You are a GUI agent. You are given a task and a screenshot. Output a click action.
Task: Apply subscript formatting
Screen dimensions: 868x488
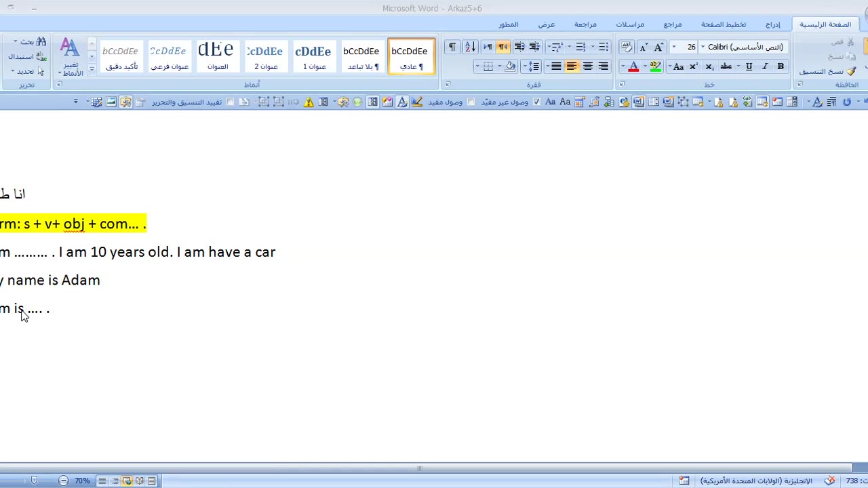click(709, 66)
